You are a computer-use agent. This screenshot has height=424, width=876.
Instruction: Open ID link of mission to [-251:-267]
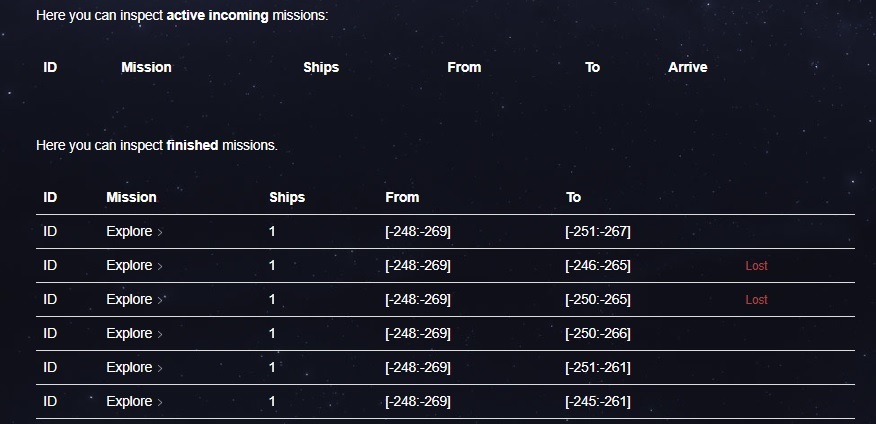50,231
